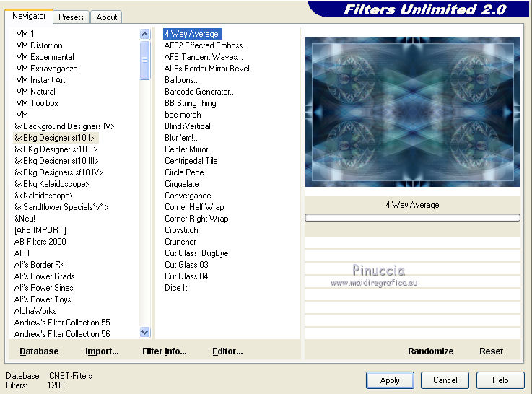The image size is (532, 394).
Task: Select Circle Pede filter
Action: (x=184, y=172)
